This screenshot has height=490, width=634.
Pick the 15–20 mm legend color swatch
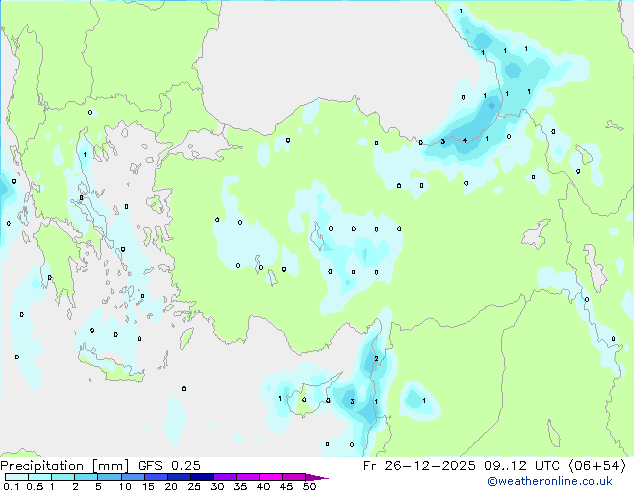(155, 477)
